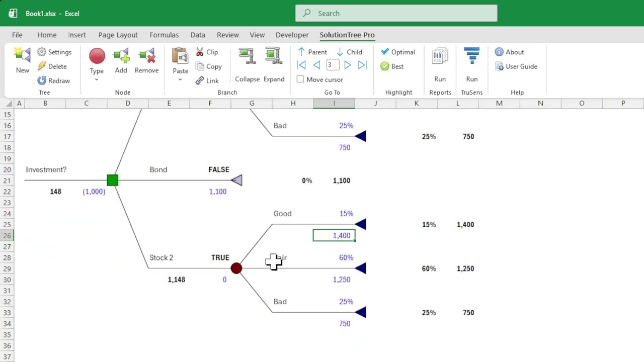
Task: Jump to first node arrow
Action: [x=301, y=65]
